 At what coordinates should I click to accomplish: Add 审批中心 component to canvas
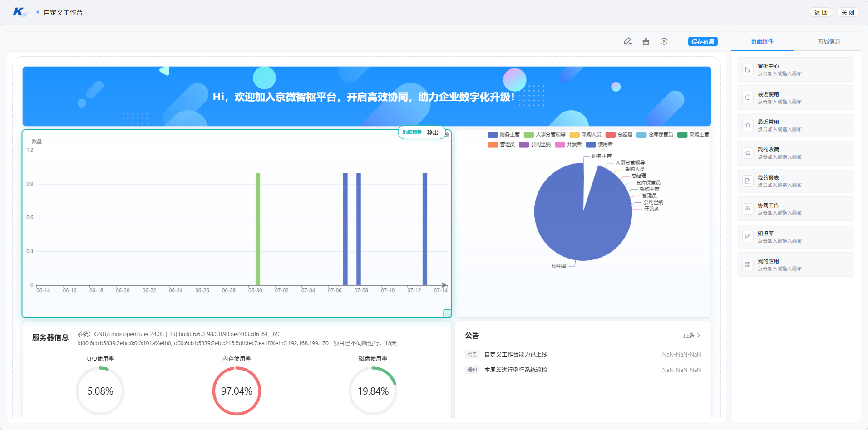pyautogui.click(x=795, y=69)
